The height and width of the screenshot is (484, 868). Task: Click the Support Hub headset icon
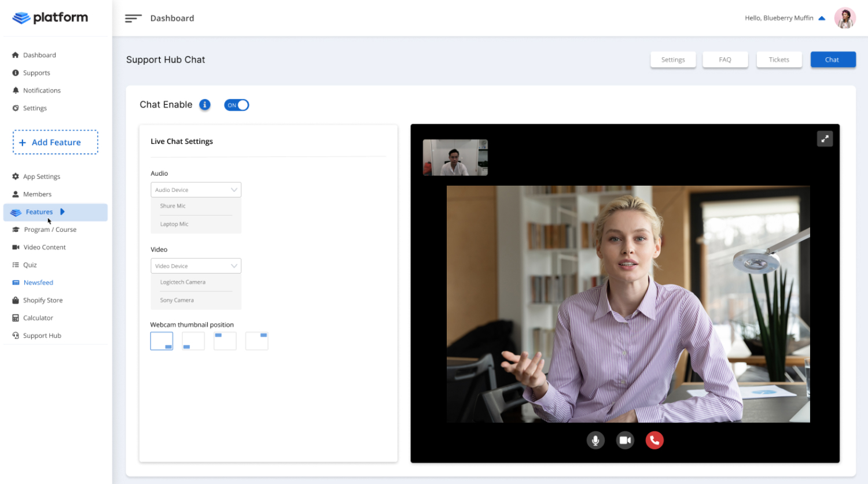coord(16,335)
